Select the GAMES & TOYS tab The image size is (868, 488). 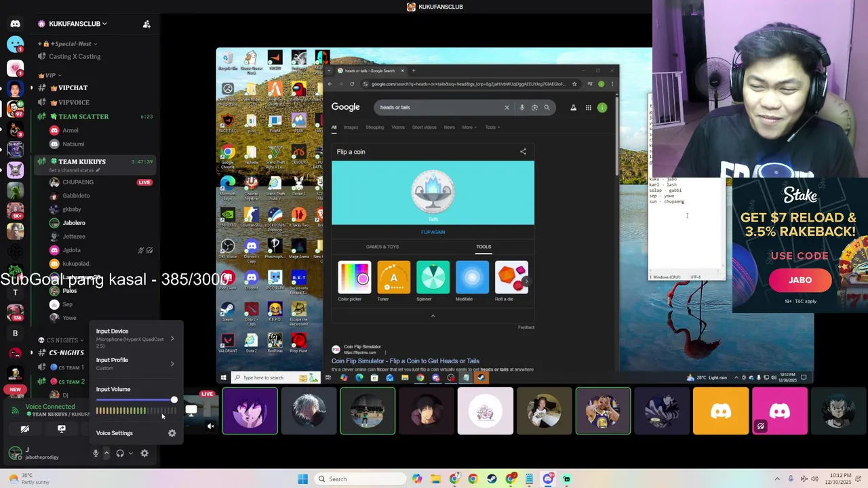tap(382, 247)
